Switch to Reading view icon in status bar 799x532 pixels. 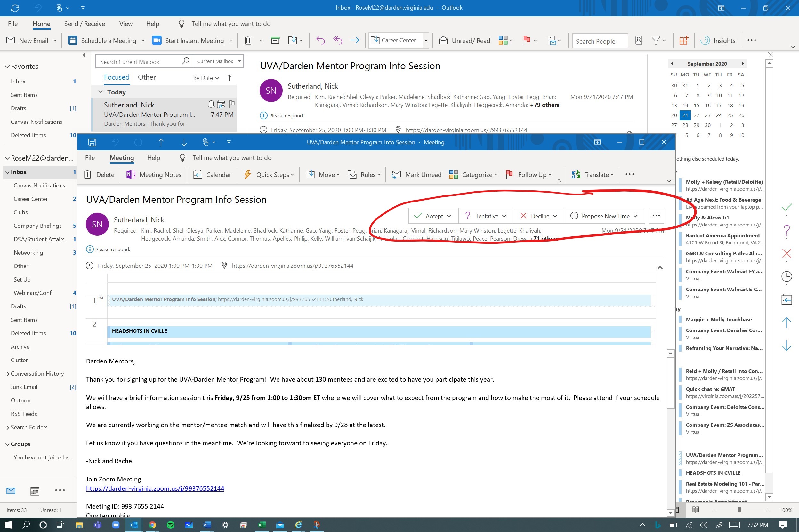(x=695, y=510)
